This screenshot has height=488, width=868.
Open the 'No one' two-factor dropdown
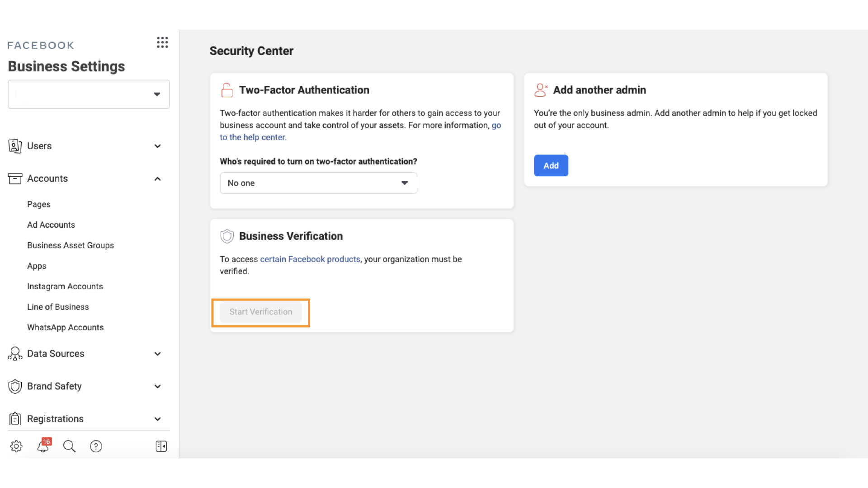tap(318, 183)
